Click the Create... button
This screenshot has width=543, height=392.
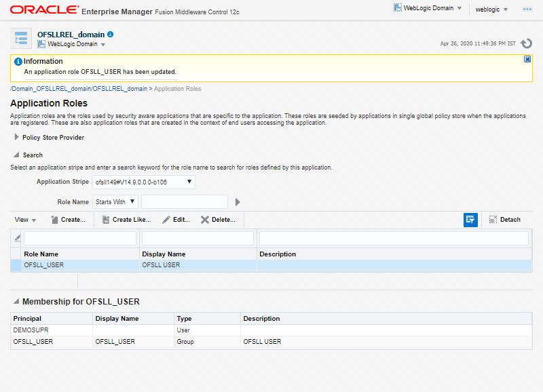(69, 219)
